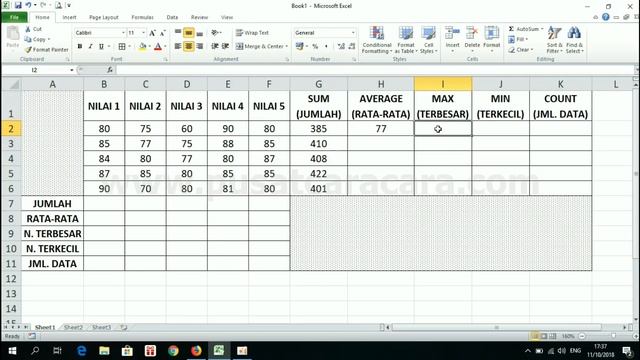Click the Fill button
The image size is (640, 360).
pos(518,39)
